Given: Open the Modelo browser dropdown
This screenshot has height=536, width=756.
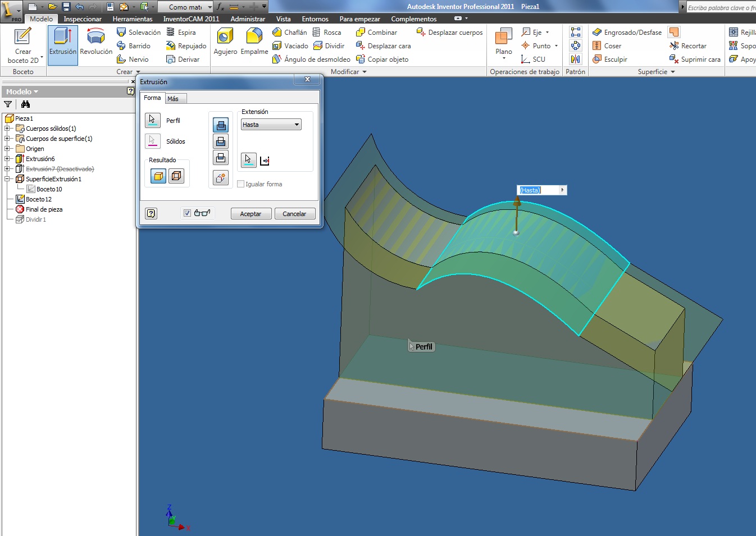Looking at the screenshot, I should coord(22,91).
